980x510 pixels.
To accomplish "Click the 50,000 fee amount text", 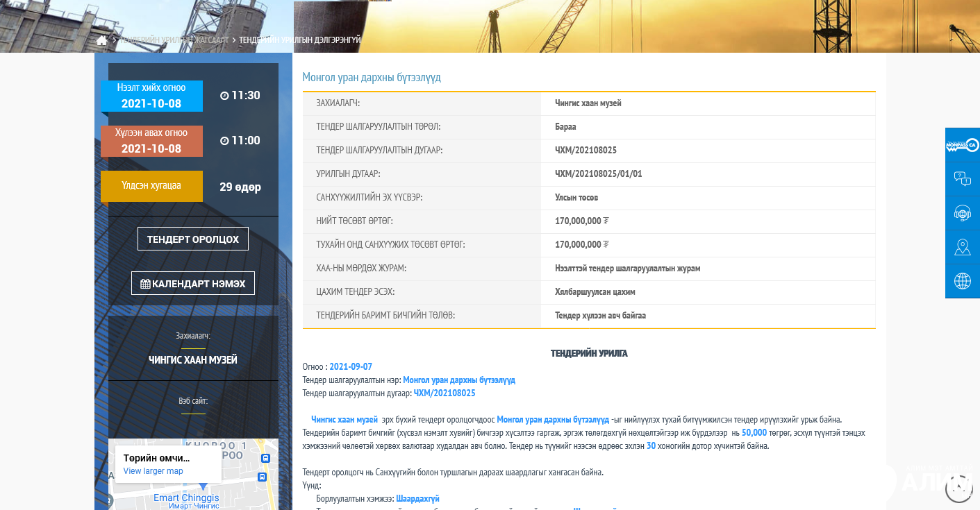I will tap(754, 432).
